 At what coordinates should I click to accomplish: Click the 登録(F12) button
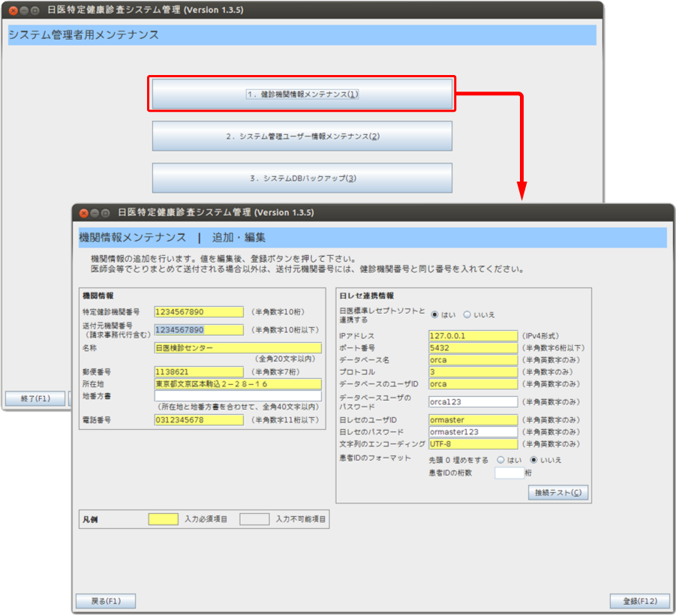pos(640,601)
